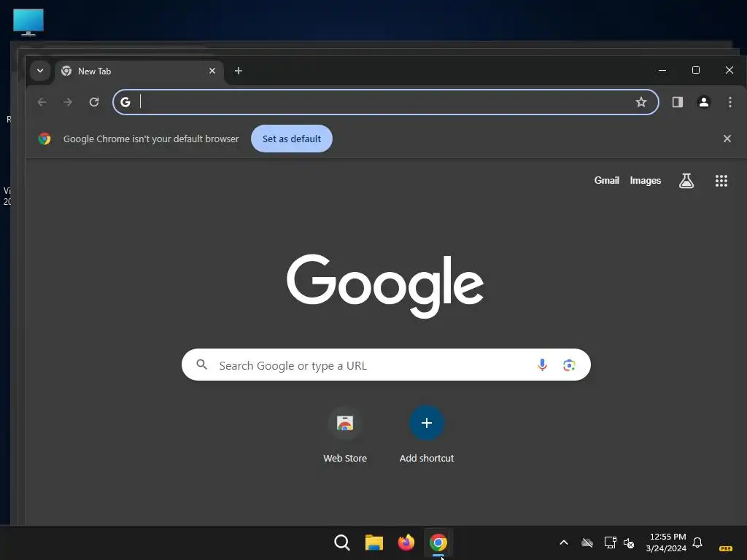The image size is (747, 560).
Task: Open the clock showing 12:55 PM
Action: click(x=667, y=542)
